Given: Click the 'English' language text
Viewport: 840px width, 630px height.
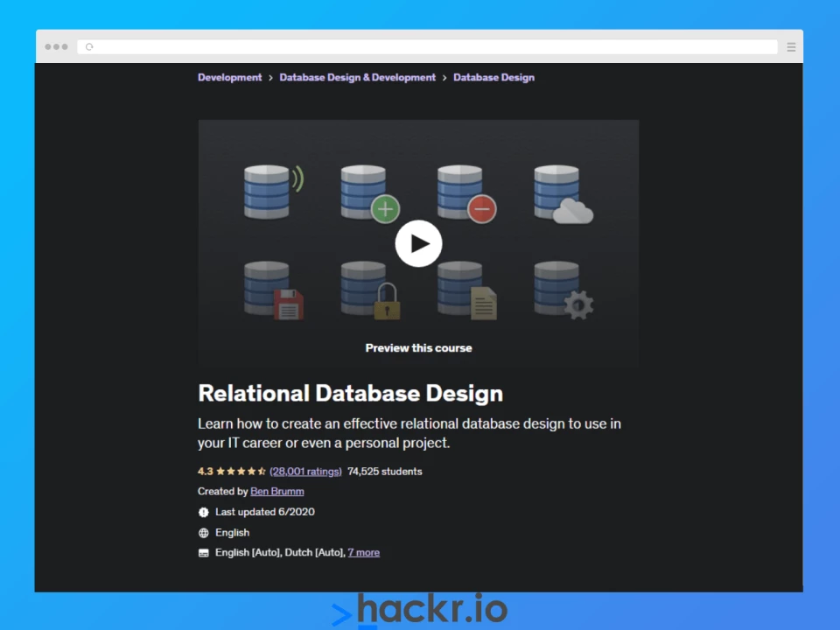Looking at the screenshot, I should pos(232,533).
